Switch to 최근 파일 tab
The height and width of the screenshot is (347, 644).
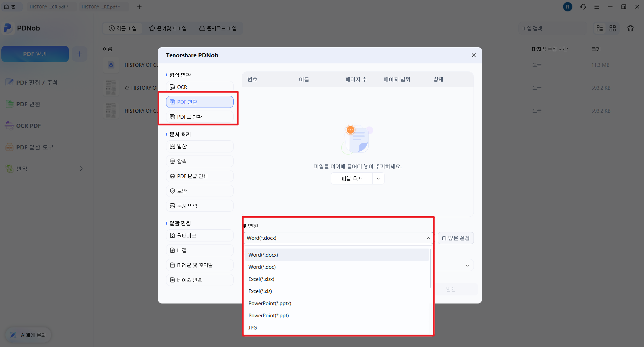pos(123,28)
